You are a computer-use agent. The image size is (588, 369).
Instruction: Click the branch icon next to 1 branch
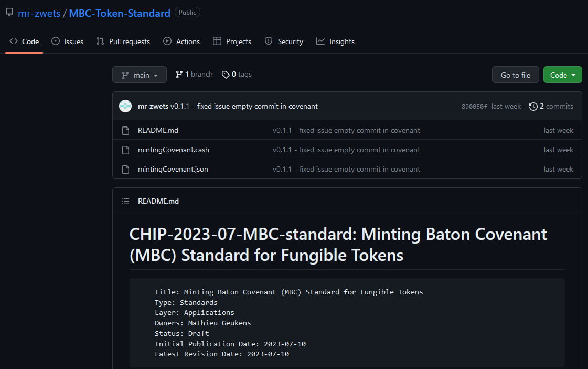(x=179, y=75)
